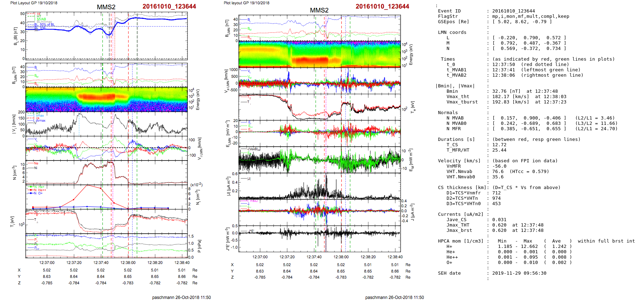Click the left plot's MMS2 title
Image resolution: width=644 pixels, height=300 pixels.
(106, 7)
